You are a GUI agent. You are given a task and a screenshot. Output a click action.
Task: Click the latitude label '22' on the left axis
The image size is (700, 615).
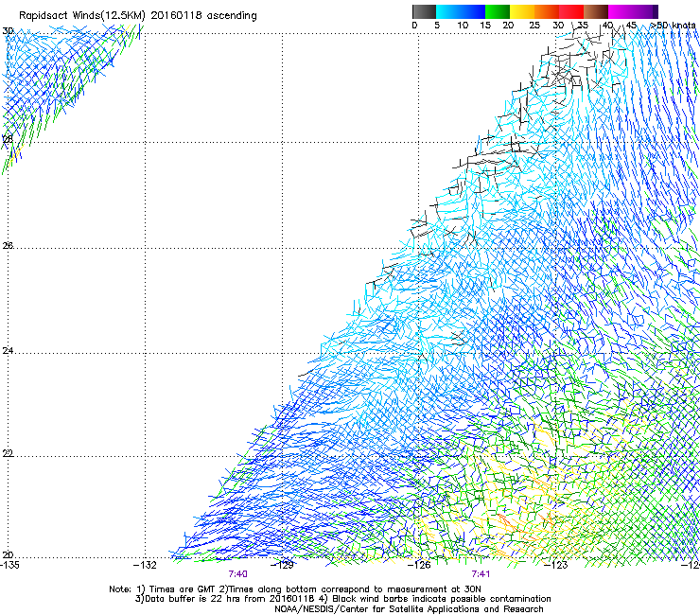[8, 453]
